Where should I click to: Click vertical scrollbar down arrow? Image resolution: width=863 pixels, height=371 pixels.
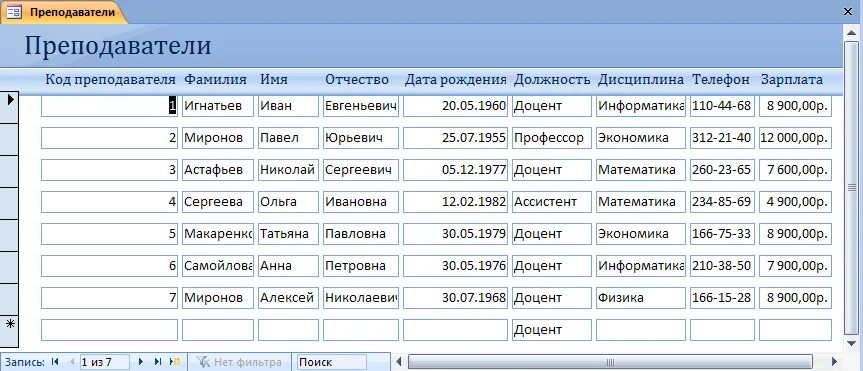coord(852,343)
